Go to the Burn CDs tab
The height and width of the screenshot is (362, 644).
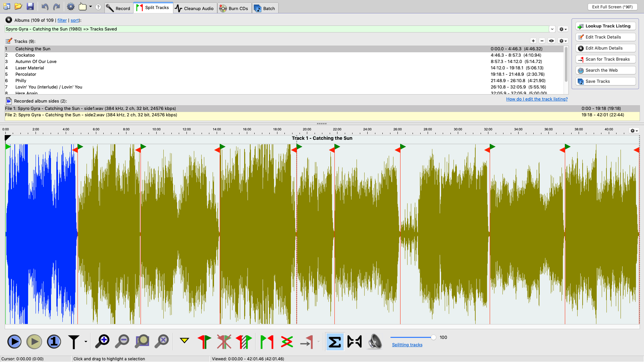tap(234, 8)
